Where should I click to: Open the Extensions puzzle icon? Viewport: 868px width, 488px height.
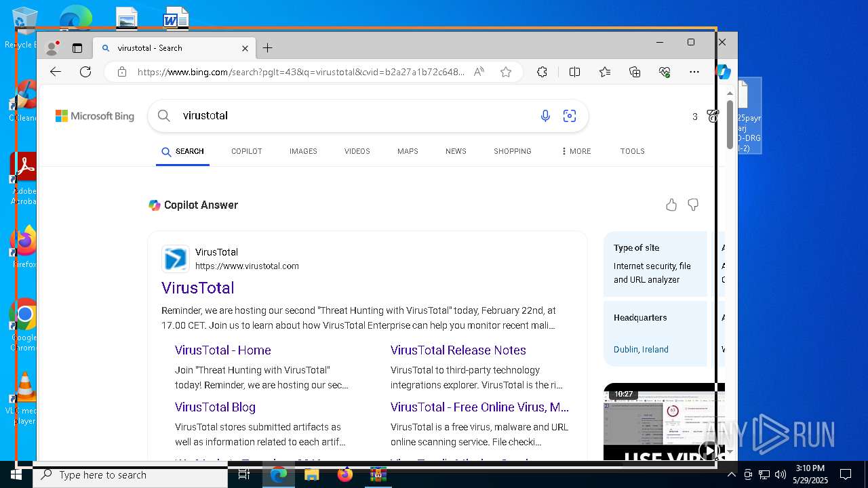click(x=542, y=72)
